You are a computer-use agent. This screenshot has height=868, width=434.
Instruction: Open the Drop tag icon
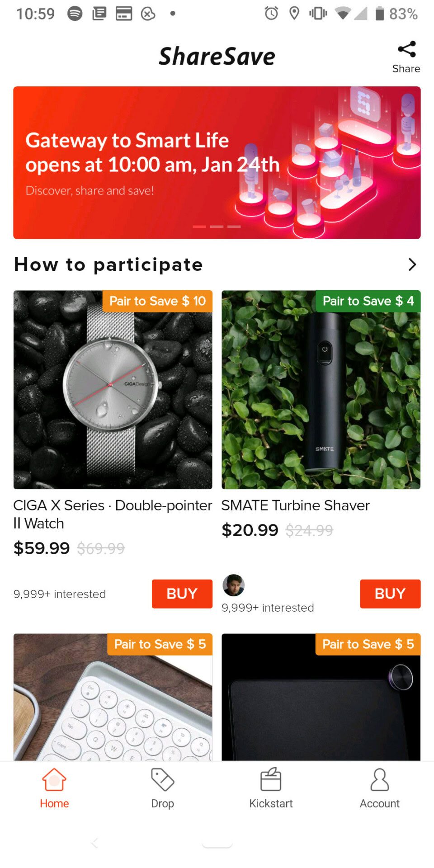tap(162, 780)
